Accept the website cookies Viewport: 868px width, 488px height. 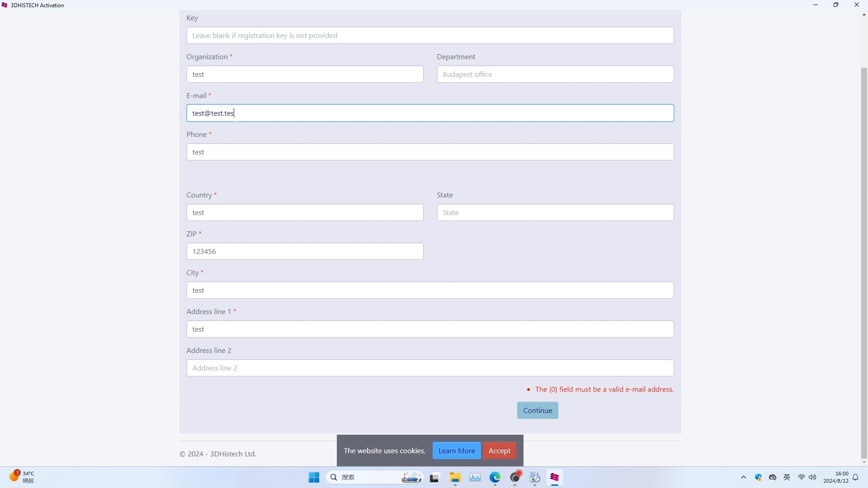click(499, 450)
